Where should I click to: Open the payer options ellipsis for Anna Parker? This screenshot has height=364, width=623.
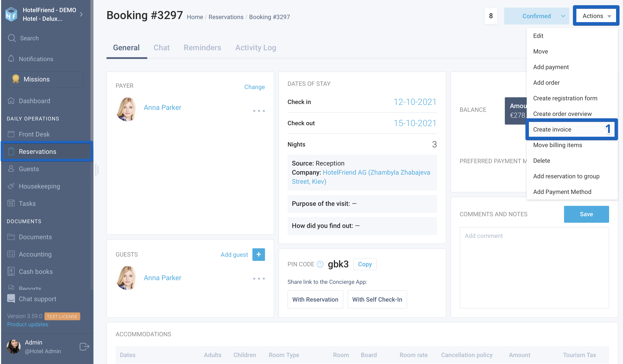(259, 111)
